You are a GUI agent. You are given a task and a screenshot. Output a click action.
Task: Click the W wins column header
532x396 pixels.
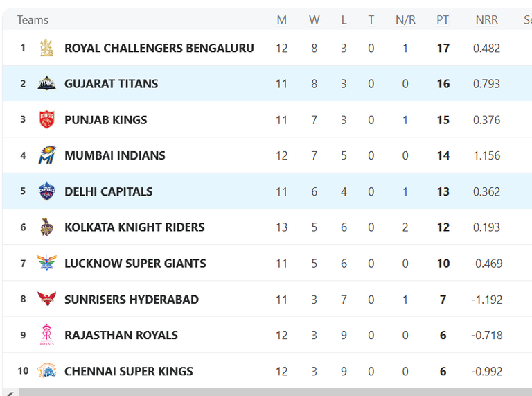click(314, 19)
